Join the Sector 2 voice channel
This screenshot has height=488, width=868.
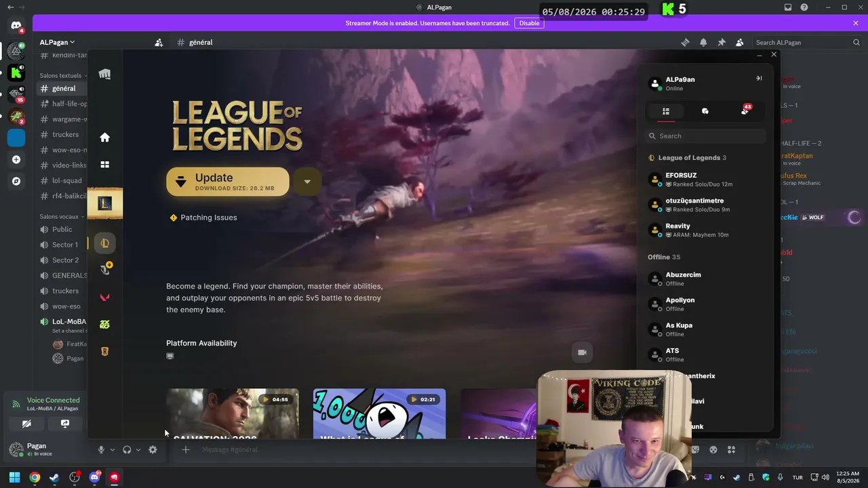click(x=63, y=260)
